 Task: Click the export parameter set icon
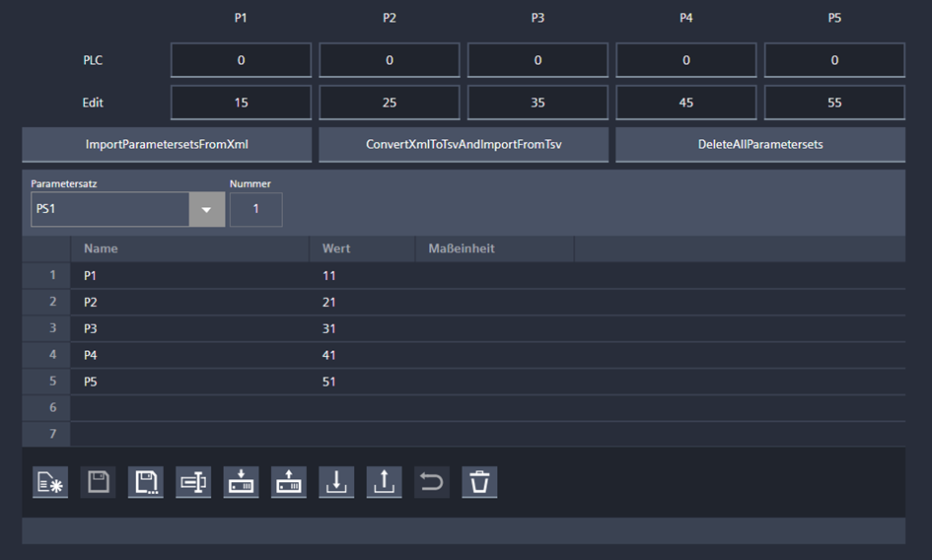pyautogui.click(x=385, y=482)
